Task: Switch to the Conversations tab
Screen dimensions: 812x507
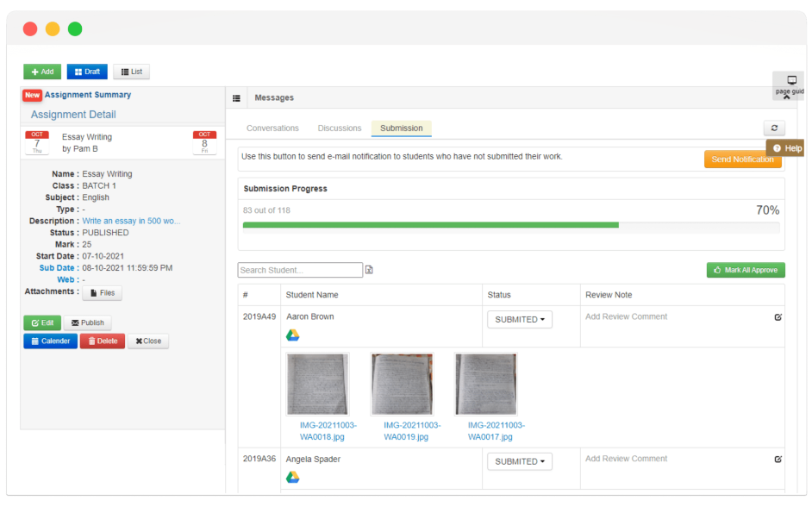Action: pyautogui.click(x=272, y=128)
